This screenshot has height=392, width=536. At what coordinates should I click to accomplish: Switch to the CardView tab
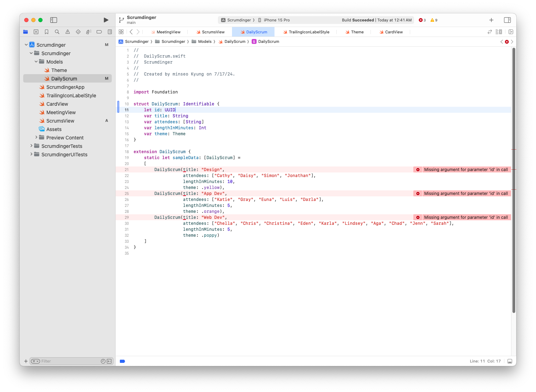(x=391, y=32)
